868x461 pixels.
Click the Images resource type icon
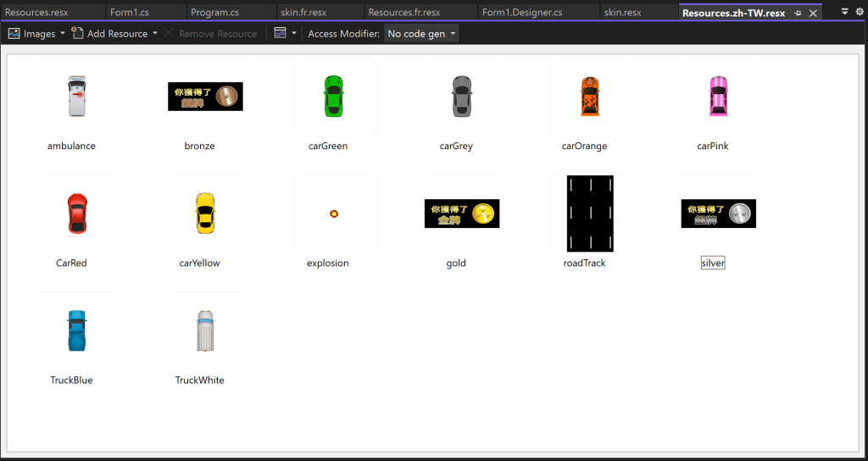click(14, 34)
